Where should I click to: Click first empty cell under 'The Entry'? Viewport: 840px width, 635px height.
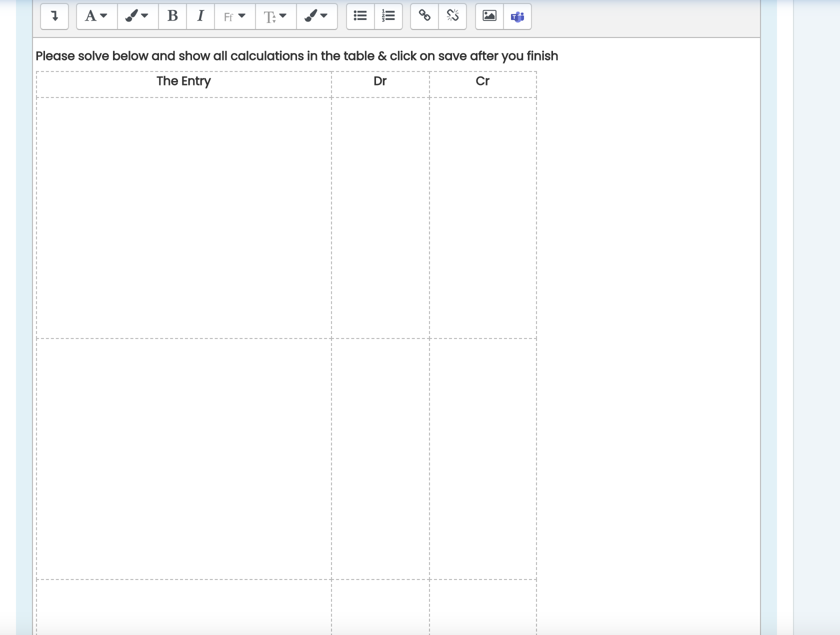[x=183, y=217]
